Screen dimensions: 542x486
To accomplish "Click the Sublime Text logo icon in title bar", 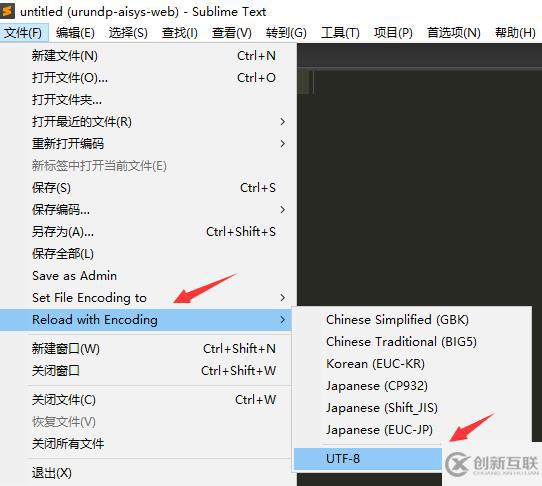I will pyautogui.click(x=7, y=11).
